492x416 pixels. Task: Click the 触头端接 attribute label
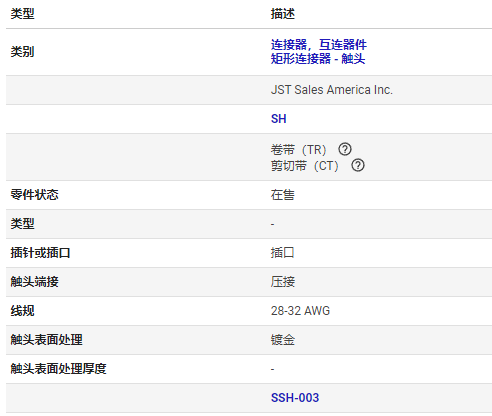34,282
